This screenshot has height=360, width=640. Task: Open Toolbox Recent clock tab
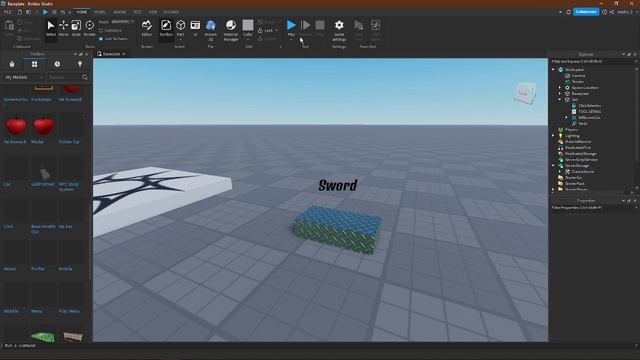57,64
